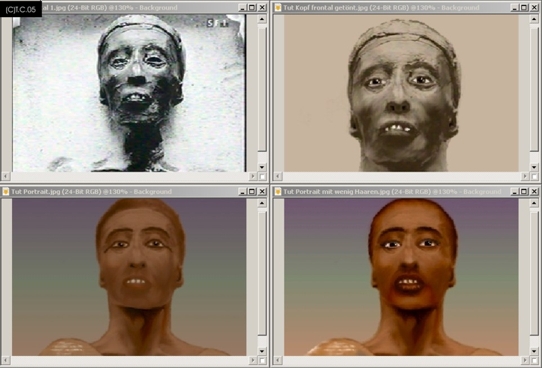Open navigator corner button in Tut Kopf frontal getönt window

pos(534,177)
